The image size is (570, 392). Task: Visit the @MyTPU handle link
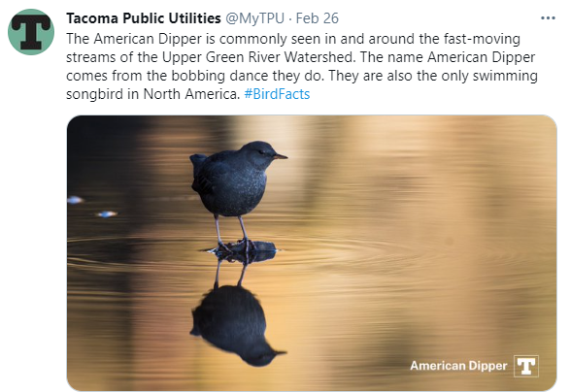coord(254,18)
